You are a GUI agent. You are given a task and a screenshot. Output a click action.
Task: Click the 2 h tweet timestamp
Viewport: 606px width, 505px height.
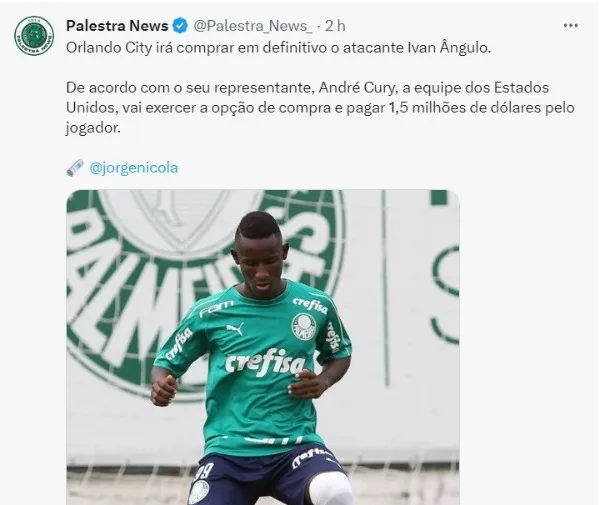pos(335,26)
